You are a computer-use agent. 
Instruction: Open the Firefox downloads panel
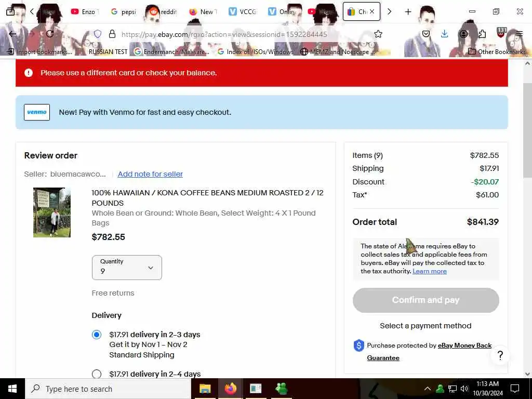point(445,34)
